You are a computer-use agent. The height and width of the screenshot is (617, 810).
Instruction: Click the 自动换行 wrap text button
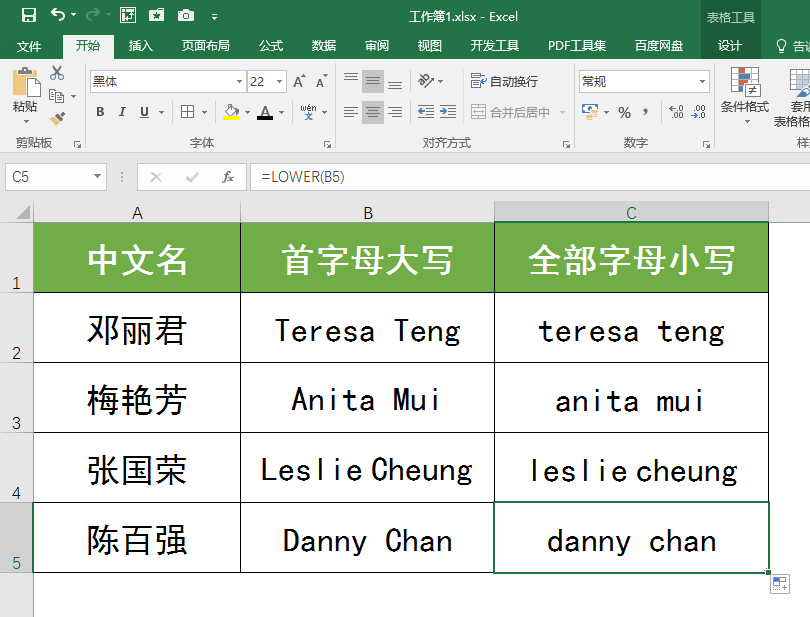point(504,81)
